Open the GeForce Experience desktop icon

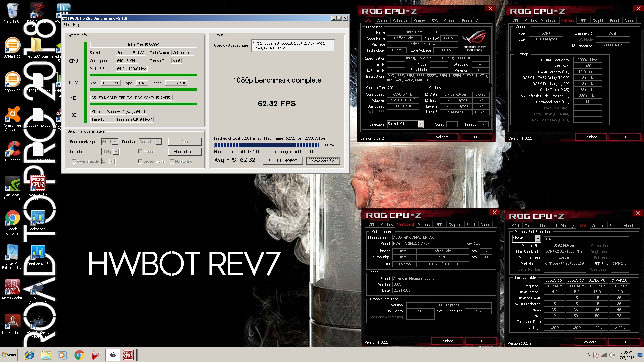[12, 188]
